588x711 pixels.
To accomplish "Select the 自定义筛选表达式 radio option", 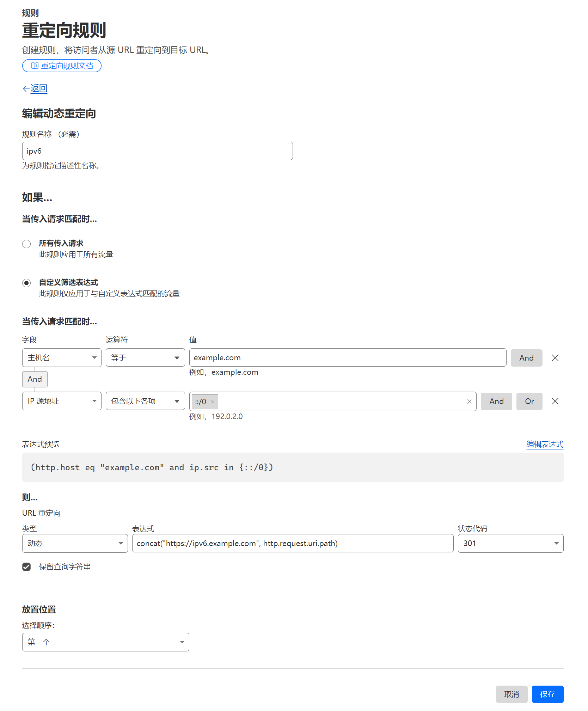I will point(26,283).
